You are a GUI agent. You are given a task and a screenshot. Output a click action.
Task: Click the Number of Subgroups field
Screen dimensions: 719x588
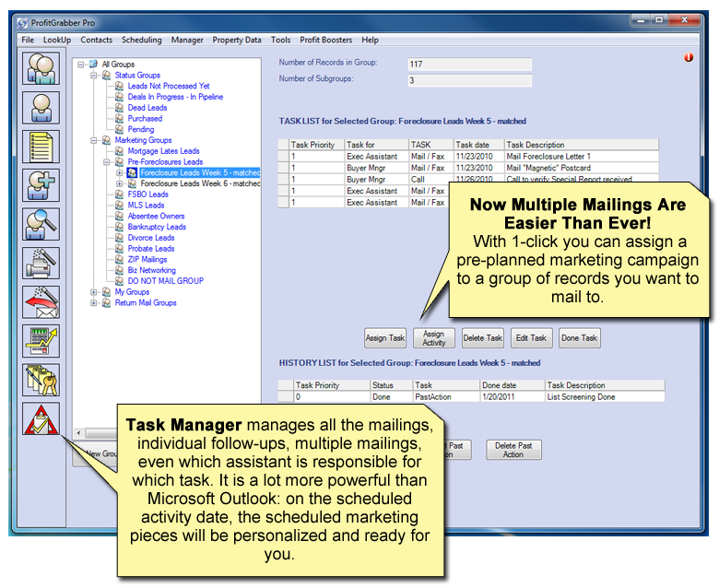point(469,81)
